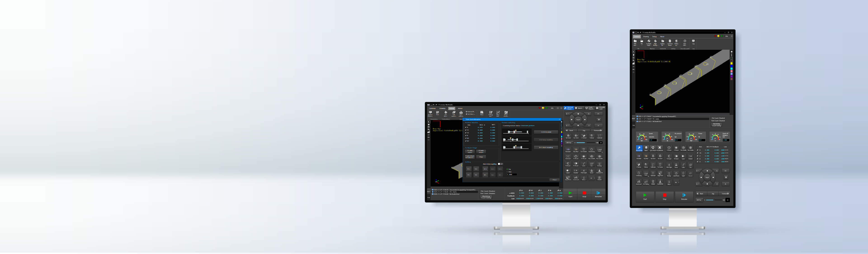Select the Step radio button
868x254 pixels.
click(507, 172)
